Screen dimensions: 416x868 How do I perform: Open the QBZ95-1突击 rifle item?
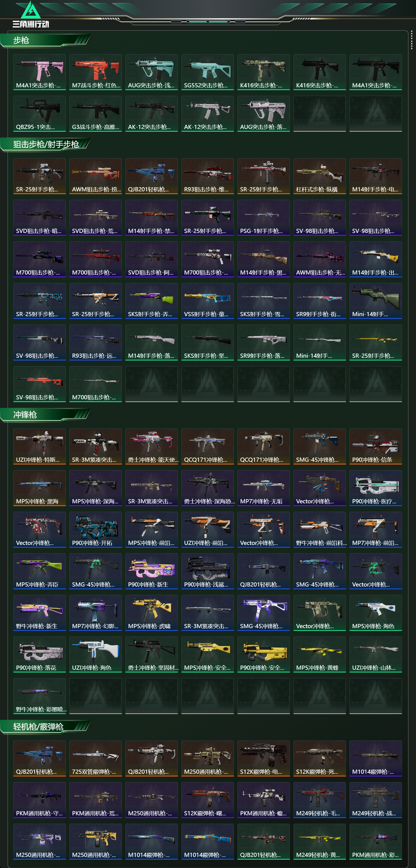pos(39,113)
